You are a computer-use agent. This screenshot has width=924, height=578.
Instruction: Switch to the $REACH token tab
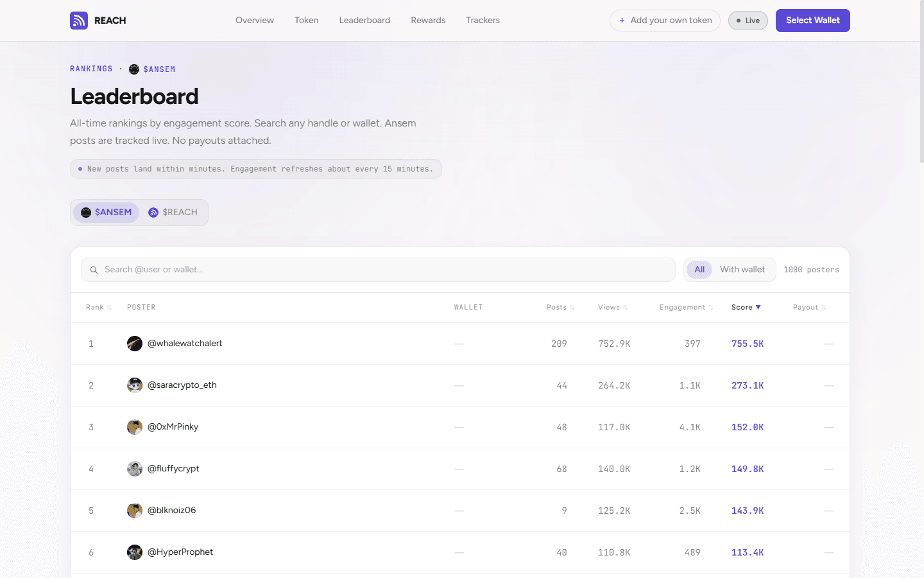coord(173,213)
